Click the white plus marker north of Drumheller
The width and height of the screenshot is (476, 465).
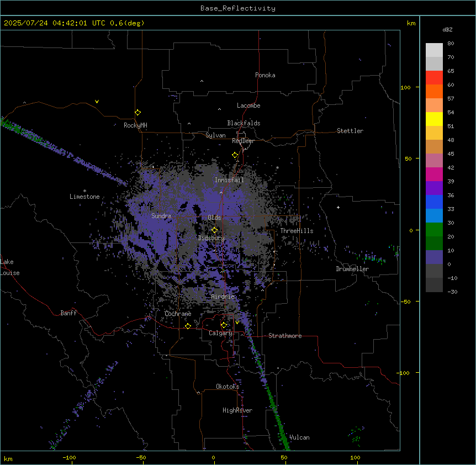point(338,207)
